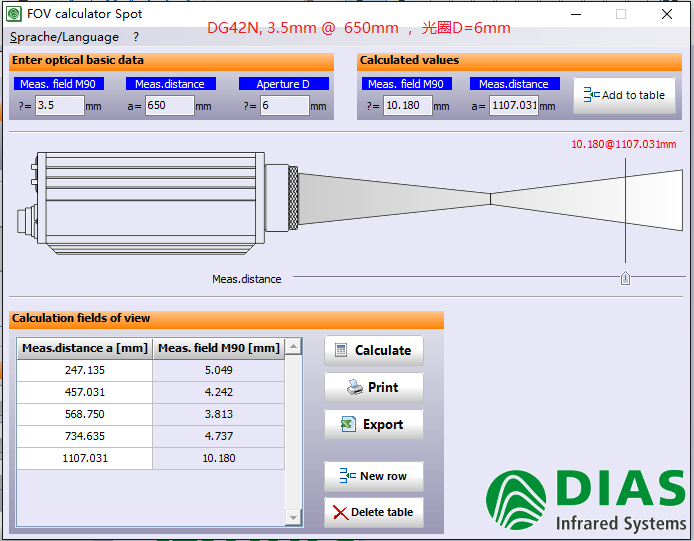Open the question mark help menu
Viewport: 694px width, 541px height.
tap(136, 37)
